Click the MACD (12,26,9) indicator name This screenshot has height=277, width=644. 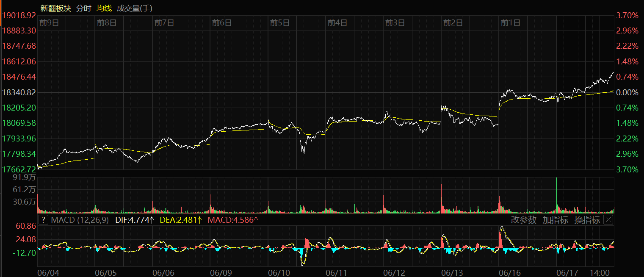[80, 220]
